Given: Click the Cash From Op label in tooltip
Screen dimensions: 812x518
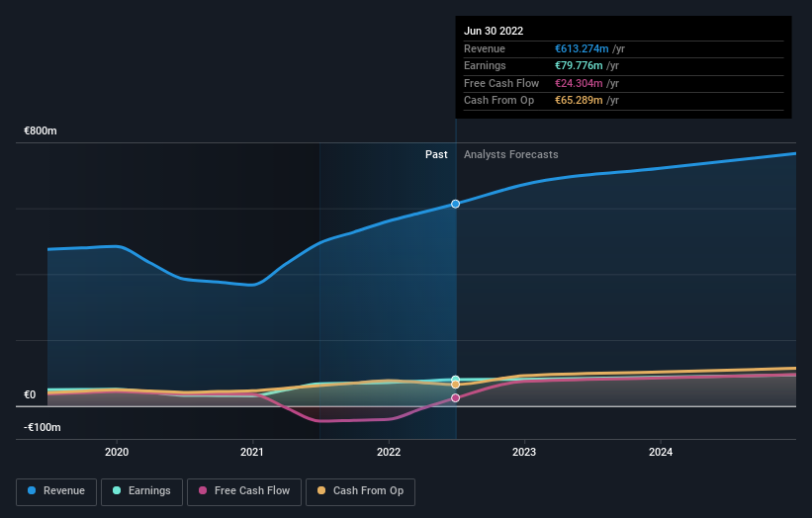Looking at the screenshot, I should pos(498,101).
